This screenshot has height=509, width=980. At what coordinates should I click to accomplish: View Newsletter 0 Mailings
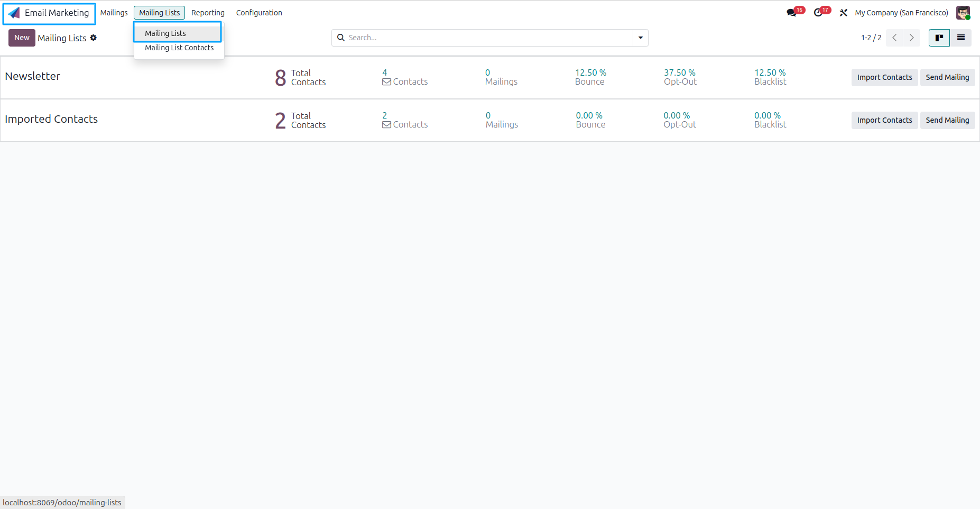501,77
